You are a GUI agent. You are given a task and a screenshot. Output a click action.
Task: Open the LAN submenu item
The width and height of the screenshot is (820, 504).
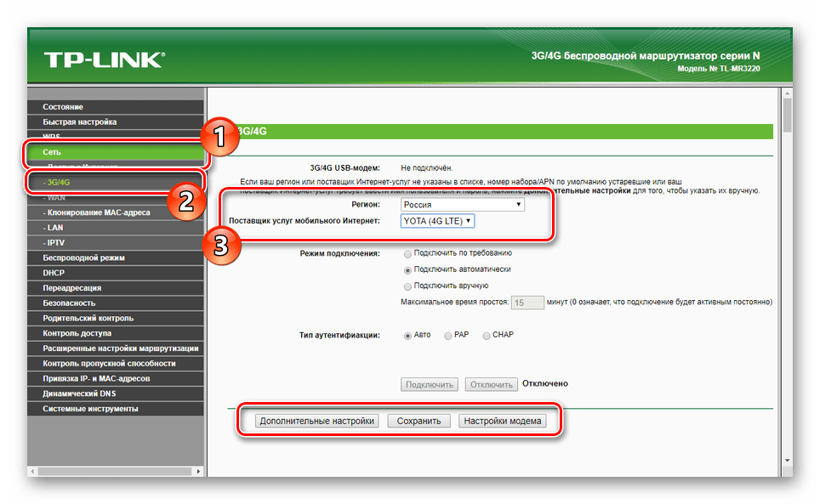click(x=115, y=228)
